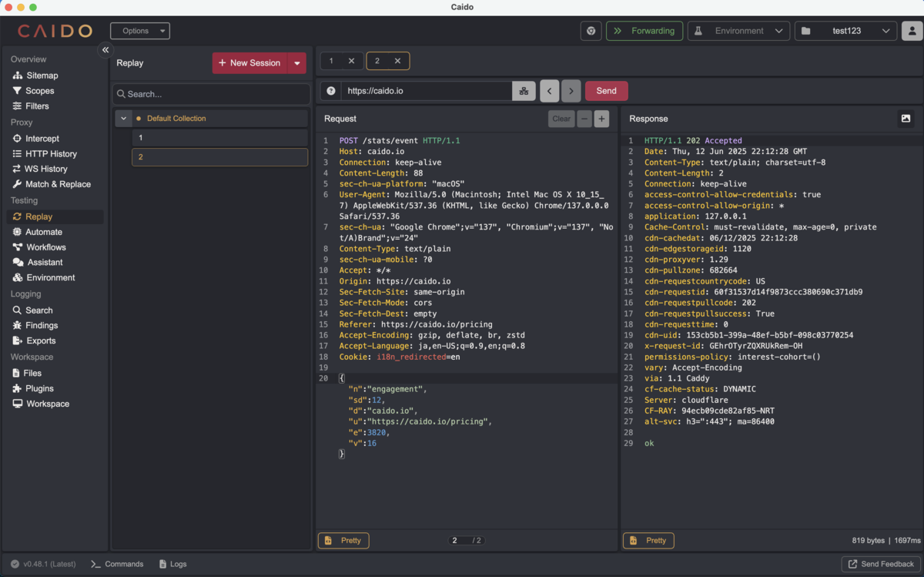The height and width of the screenshot is (577, 924).
Task: Open Workspace sidebar item
Action: [x=42, y=404]
